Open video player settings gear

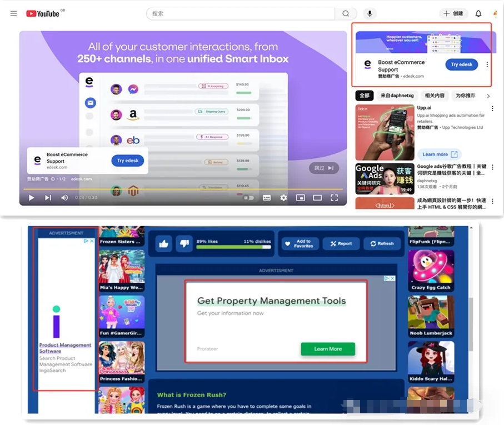coord(283,198)
